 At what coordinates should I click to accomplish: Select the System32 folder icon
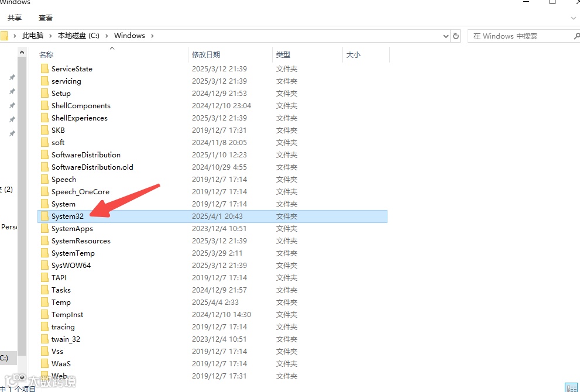44,216
